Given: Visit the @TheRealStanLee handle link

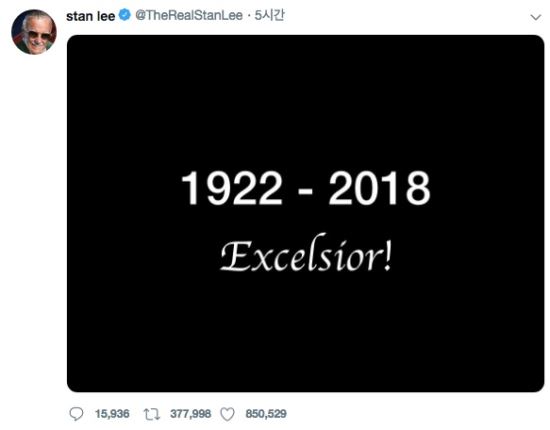Looking at the screenshot, I should (189, 15).
